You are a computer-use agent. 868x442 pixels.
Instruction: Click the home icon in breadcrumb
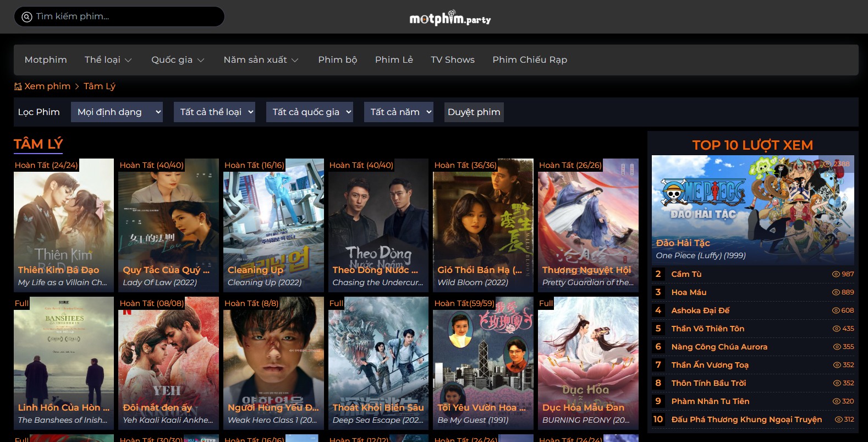click(18, 86)
